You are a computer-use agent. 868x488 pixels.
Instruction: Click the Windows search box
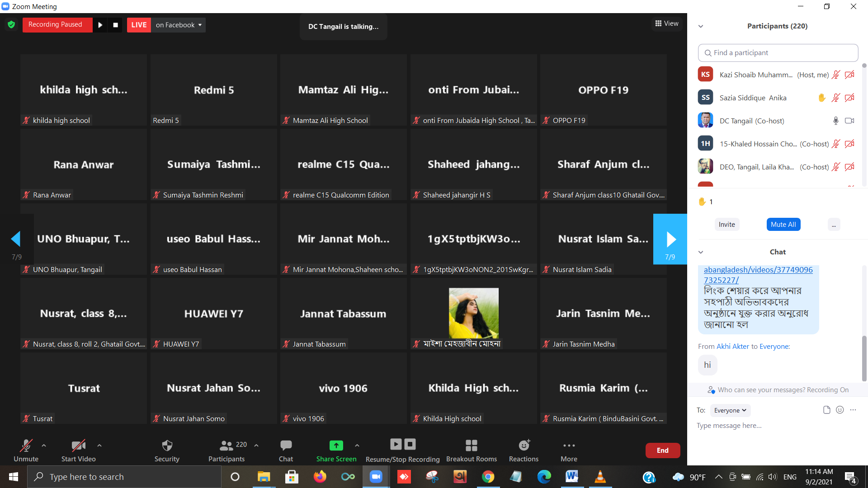click(x=124, y=477)
